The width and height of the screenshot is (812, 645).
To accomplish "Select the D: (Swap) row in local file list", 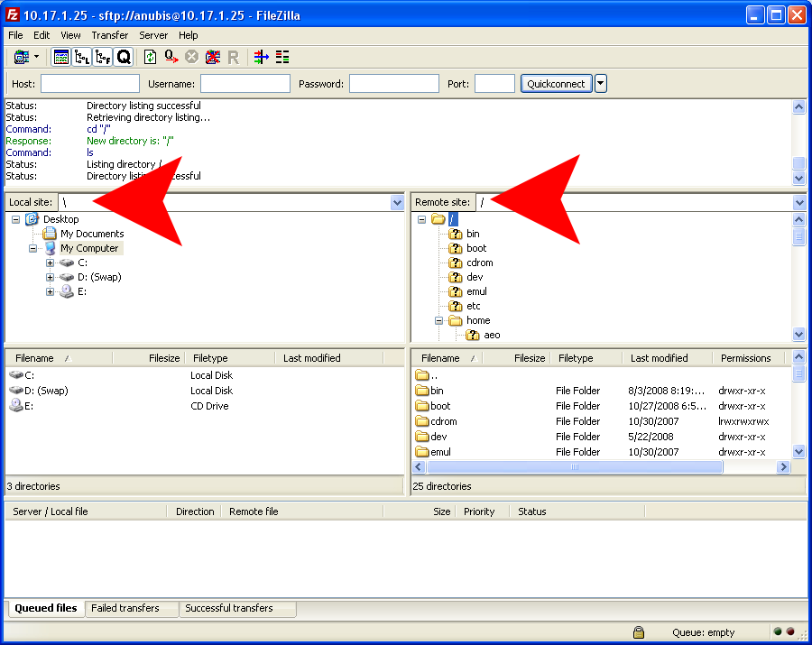I will 205,391.
